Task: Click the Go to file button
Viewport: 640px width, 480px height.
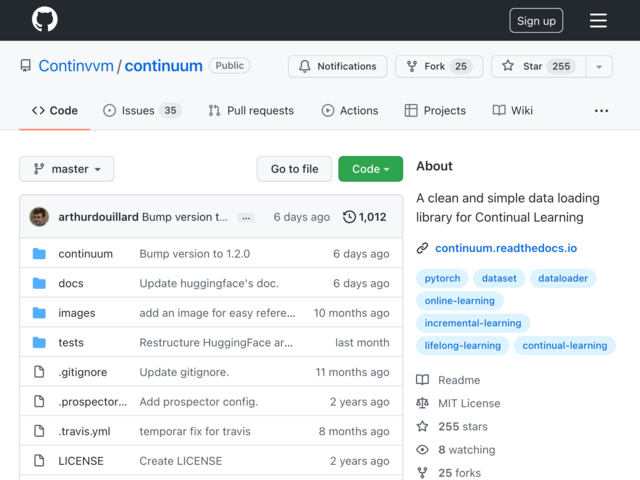Action: tap(294, 169)
